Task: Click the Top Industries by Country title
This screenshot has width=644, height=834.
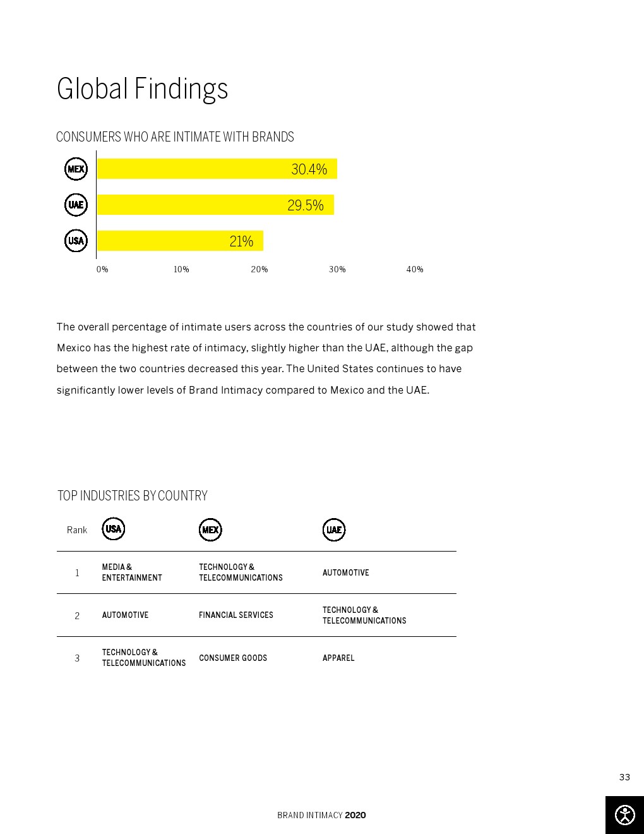Action: [x=133, y=496]
